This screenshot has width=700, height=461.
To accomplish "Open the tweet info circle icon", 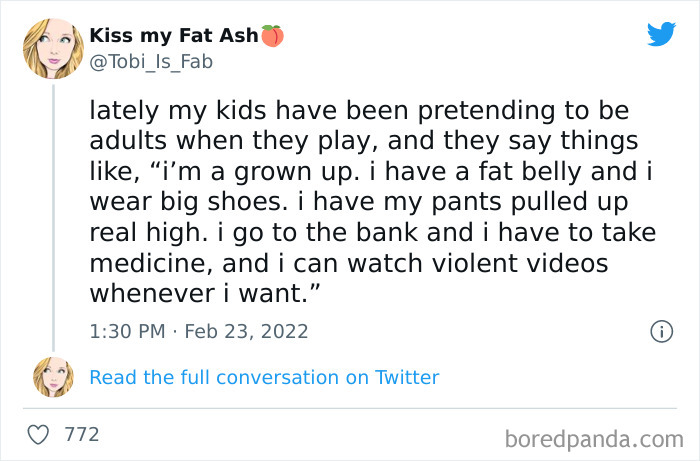I will [x=661, y=331].
